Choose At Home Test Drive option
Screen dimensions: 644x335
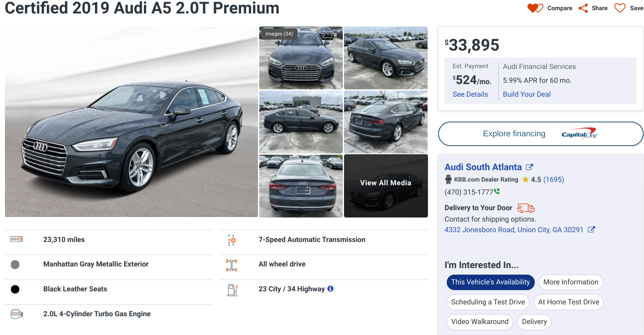pos(569,302)
